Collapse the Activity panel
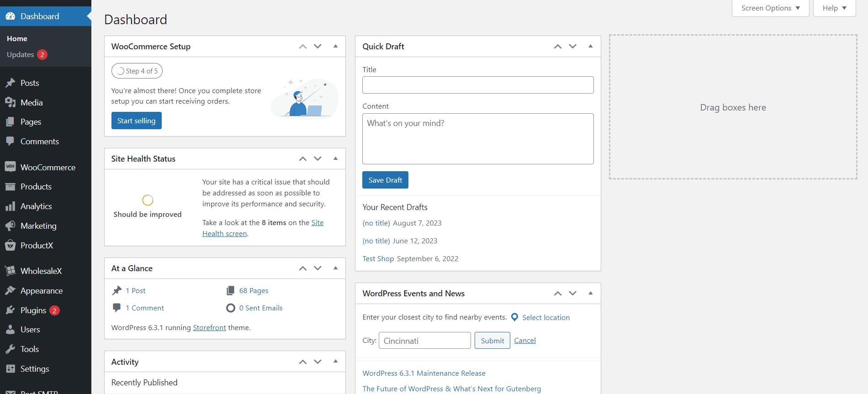Image resolution: width=868 pixels, height=394 pixels. (x=336, y=362)
